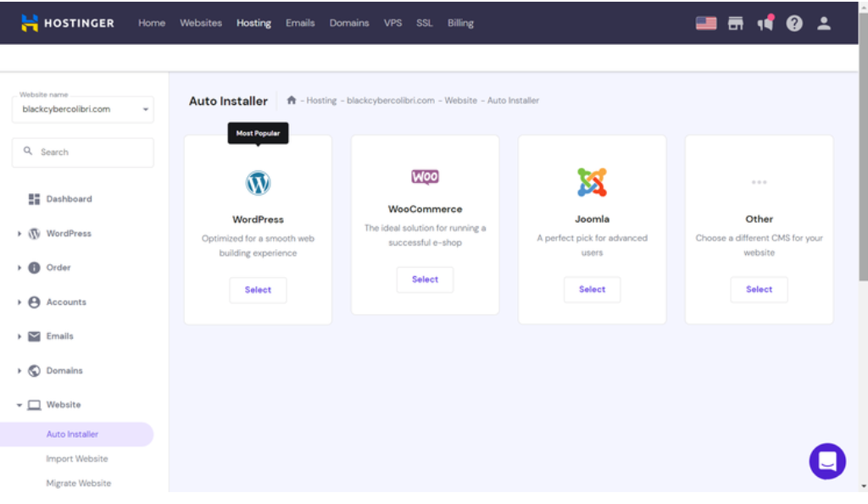Click the sidebar Search field
The width and height of the screenshot is (868, 504).
point(83,152)
